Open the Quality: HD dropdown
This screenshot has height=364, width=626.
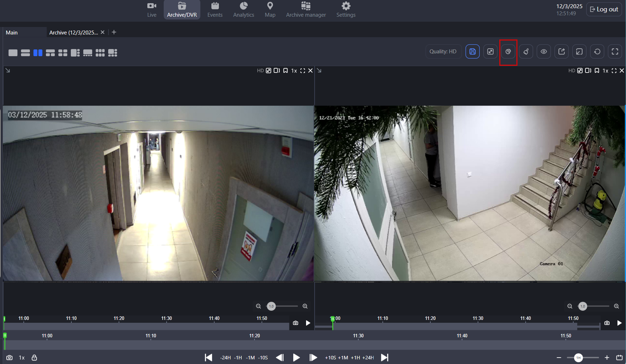pos(443,52)
